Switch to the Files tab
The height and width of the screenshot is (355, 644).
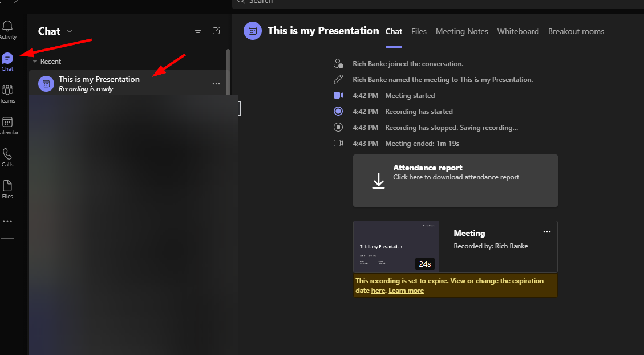coord(419,31)
